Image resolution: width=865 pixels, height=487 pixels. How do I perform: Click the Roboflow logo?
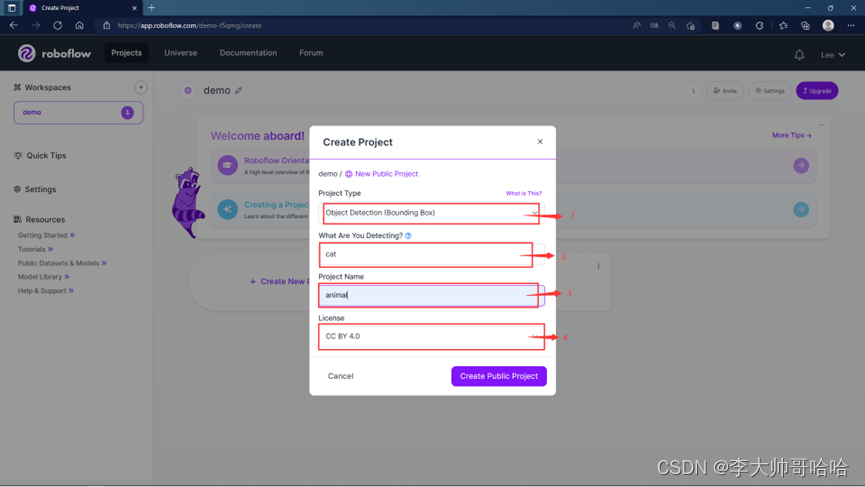(x=54, y=53)
